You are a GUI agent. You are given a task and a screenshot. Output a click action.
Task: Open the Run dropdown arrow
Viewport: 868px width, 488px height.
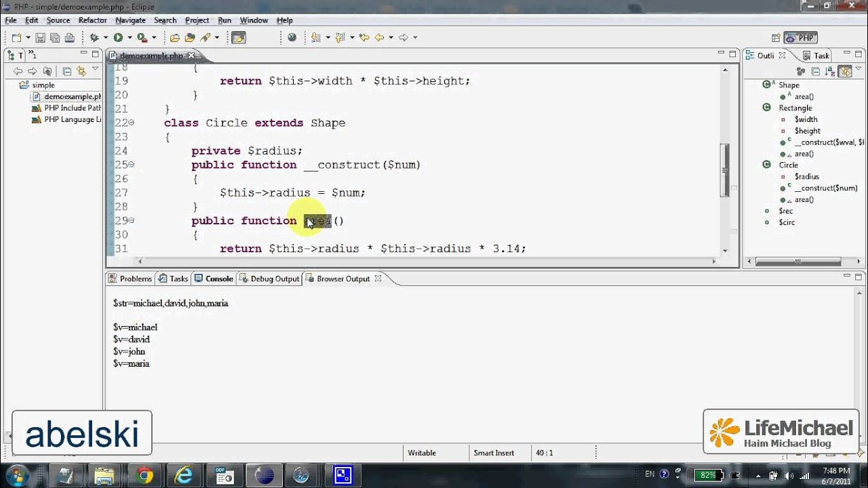click(129, 38)
